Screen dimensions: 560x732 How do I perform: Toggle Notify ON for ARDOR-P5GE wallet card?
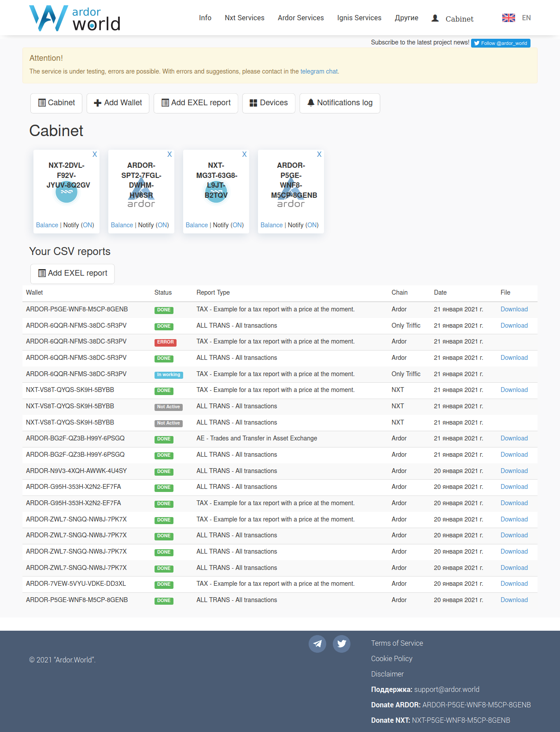click(x=313, y=225)
